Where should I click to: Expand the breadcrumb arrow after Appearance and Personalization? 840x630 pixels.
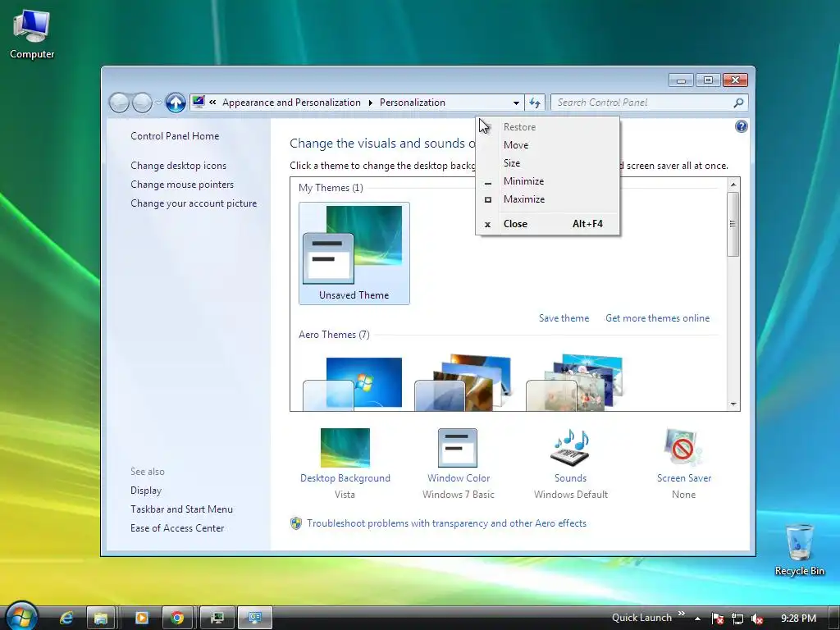click(370, 103)
